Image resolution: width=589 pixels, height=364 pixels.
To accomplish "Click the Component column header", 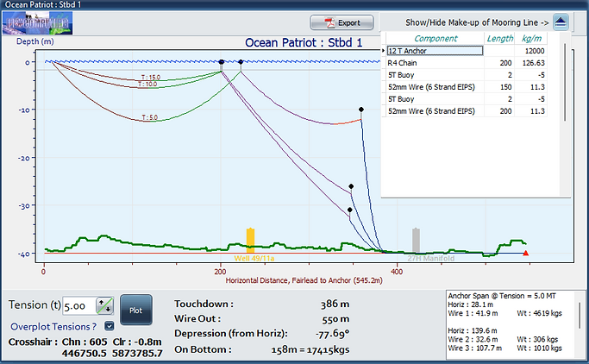I will (435, 38).
